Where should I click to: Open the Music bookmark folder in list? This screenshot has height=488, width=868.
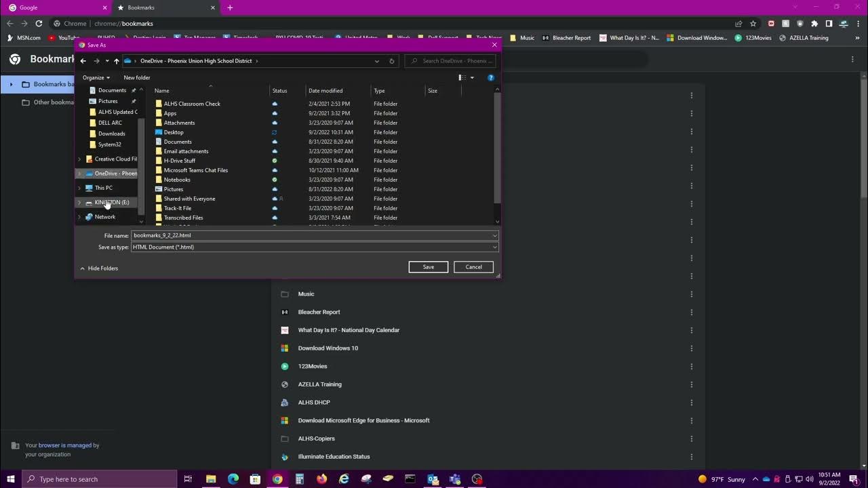coord(306,294)
